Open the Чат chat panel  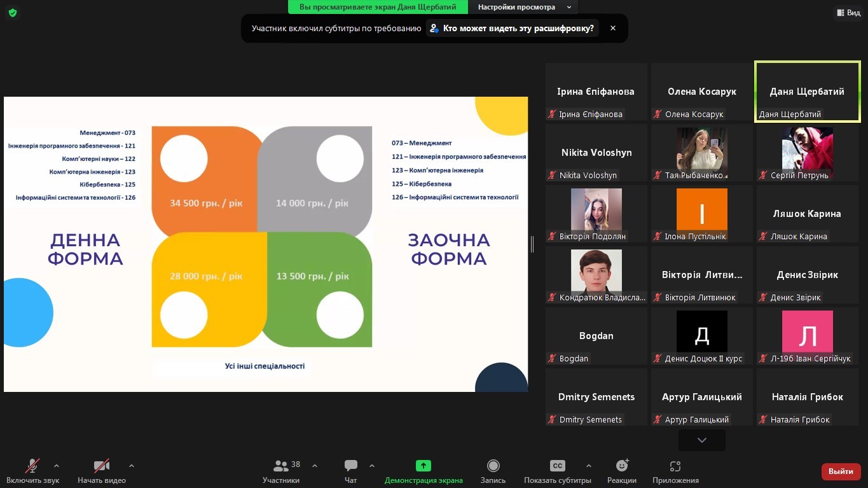(351, 471)
